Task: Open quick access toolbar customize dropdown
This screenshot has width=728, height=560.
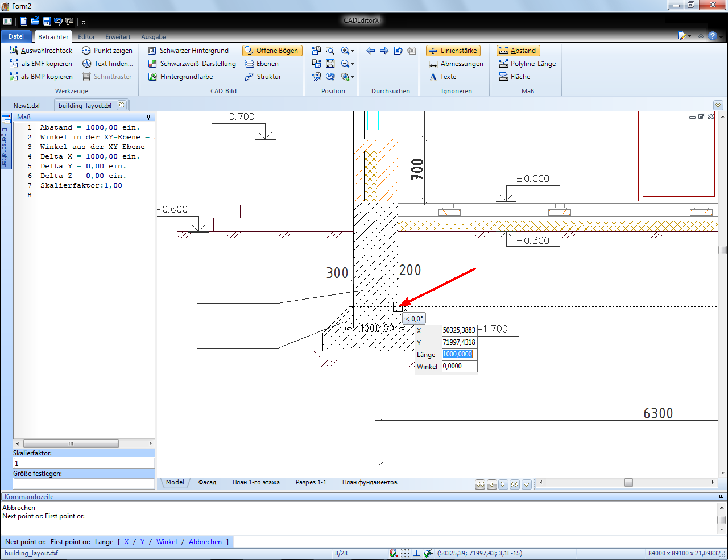Action: coord(84,22)
